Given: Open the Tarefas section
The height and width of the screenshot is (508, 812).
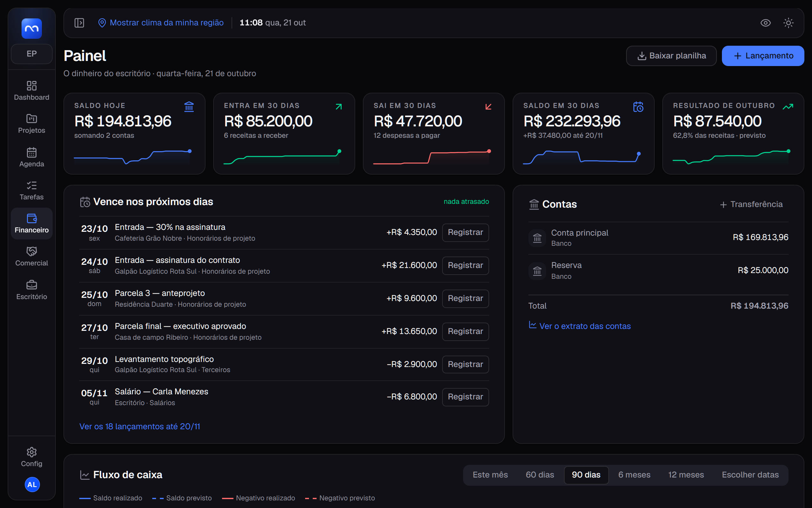Looking at the screenshot, I should pos(31,190).
